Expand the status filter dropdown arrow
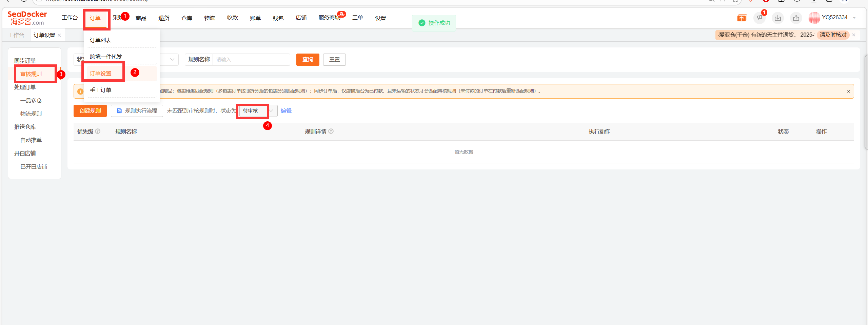Image resolution: width=868 pixels, height=325 pixels. coord(172,60)
